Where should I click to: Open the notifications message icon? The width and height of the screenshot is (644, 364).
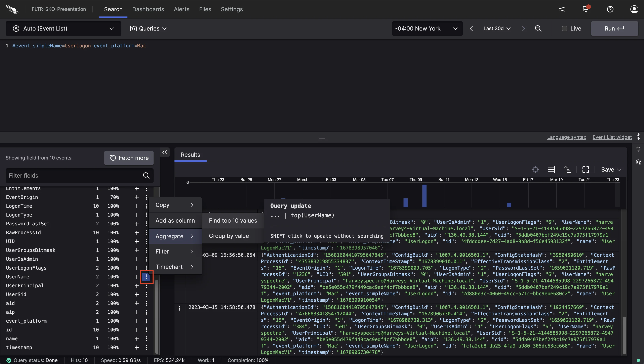point(586,9)
